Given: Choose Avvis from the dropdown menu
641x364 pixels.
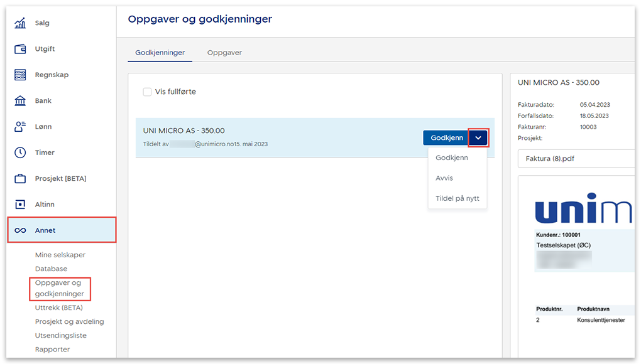Looking at the screenshot, I should tap(444, 178).
